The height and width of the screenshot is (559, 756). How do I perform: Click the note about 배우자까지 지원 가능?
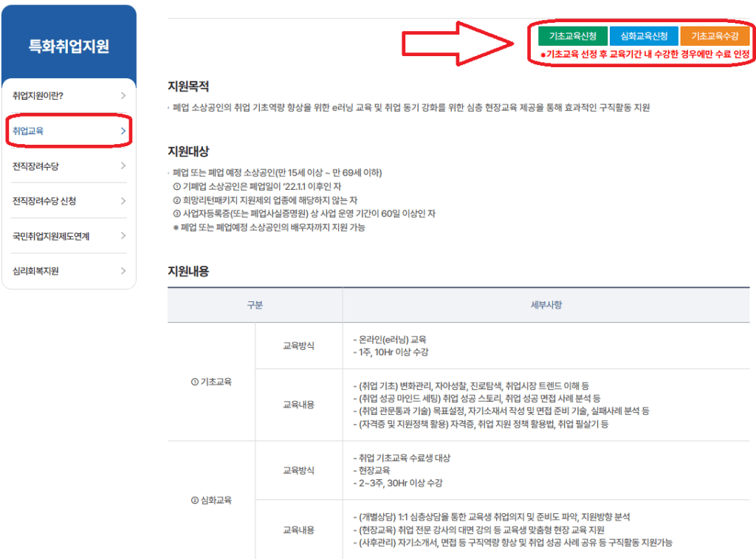[x=269, y=227]
